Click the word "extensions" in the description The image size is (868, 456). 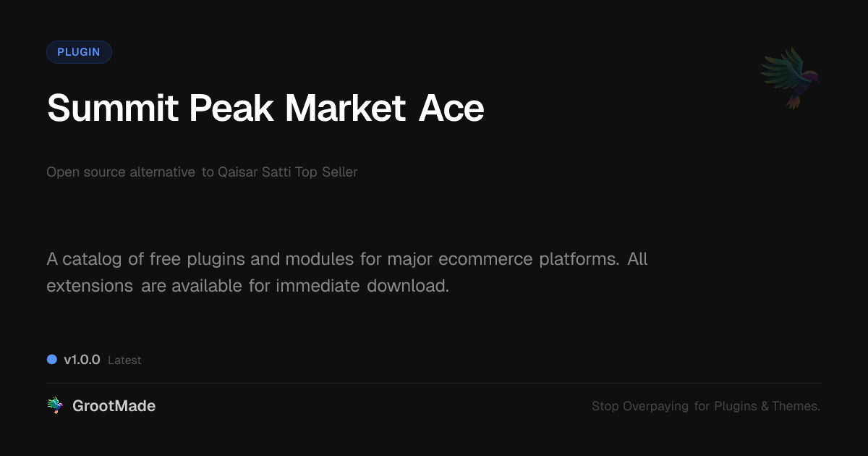coord(90,285)
